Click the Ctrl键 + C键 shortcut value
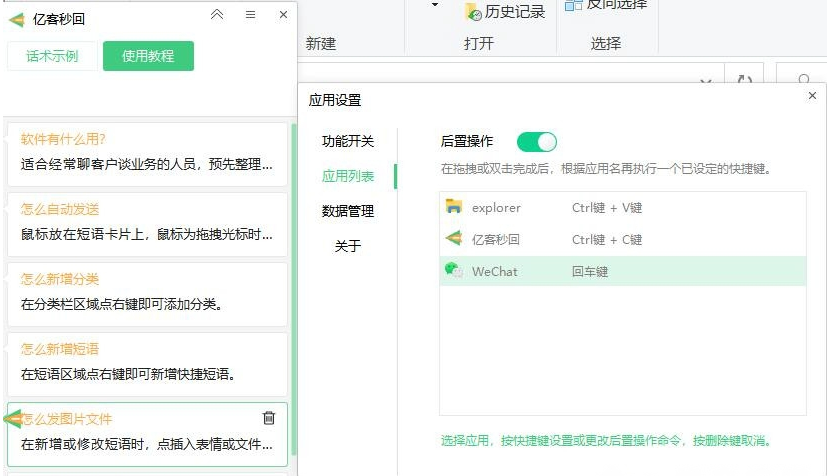828x476 pixels. (607, 239)
